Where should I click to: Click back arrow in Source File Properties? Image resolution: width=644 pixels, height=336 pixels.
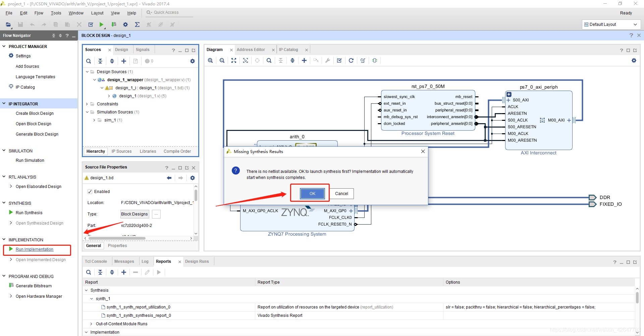[x=169, y=178]
